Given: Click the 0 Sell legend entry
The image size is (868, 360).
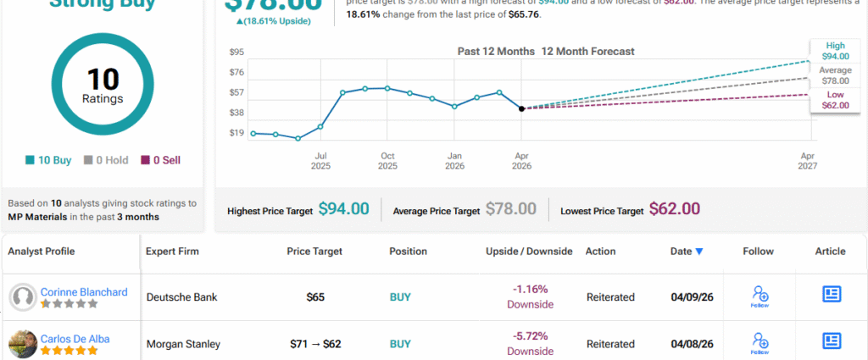Looking at the screenshot, I should (161, 160).
